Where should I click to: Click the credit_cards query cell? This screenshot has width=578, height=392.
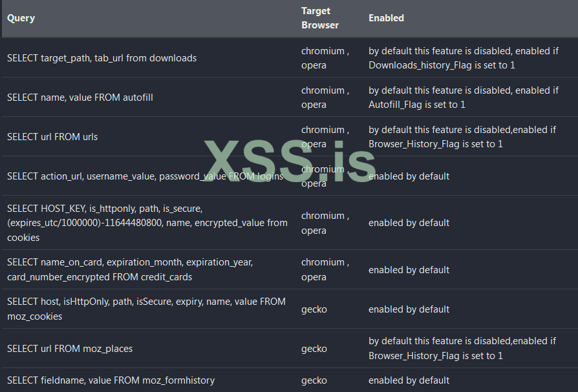(130, 270)
